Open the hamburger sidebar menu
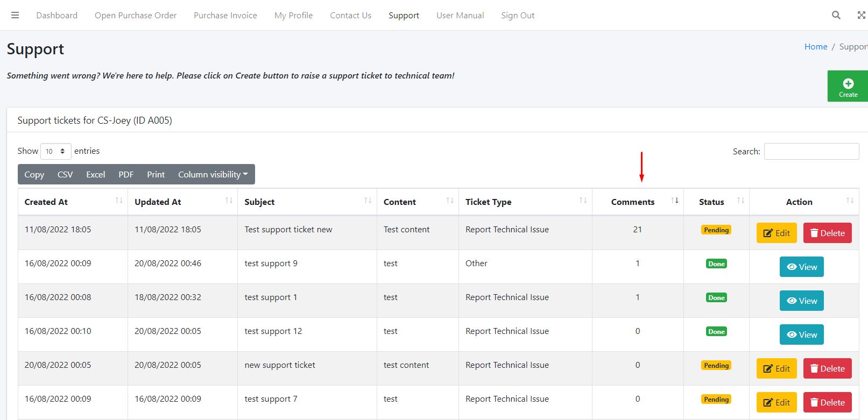This screenshot has width=868, height=420. pos(15,15)
